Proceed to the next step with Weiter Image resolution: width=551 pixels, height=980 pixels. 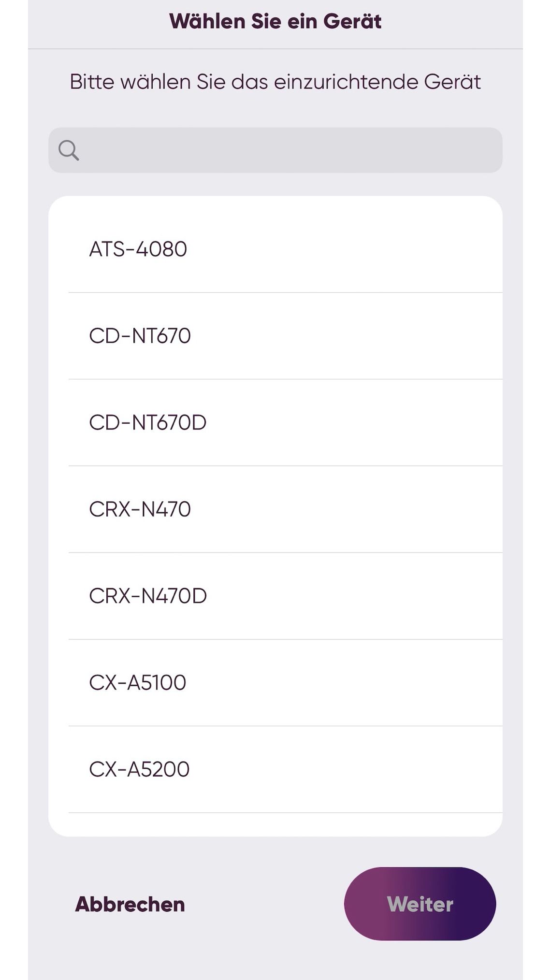[420, 904]
